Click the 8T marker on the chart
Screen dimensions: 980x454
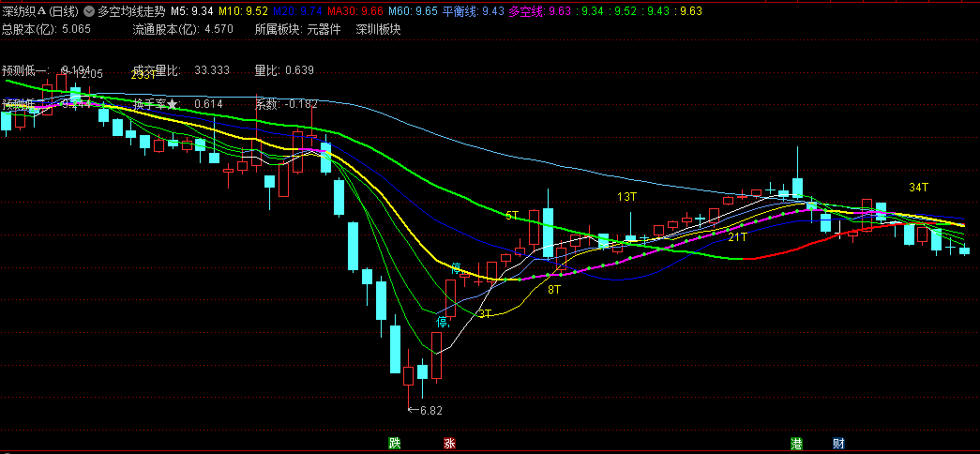click(553, 290)
